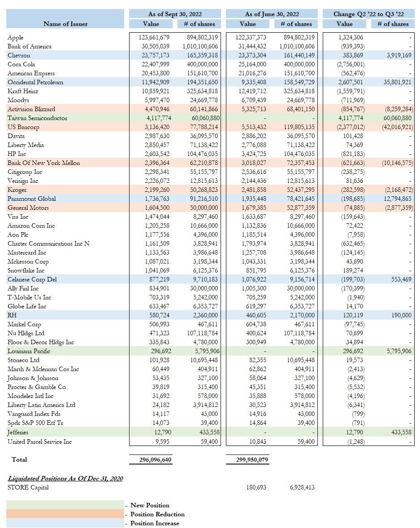Click the 'Jefferies' issuer name
Screen dimensions: 420x528
pos(18,433)
